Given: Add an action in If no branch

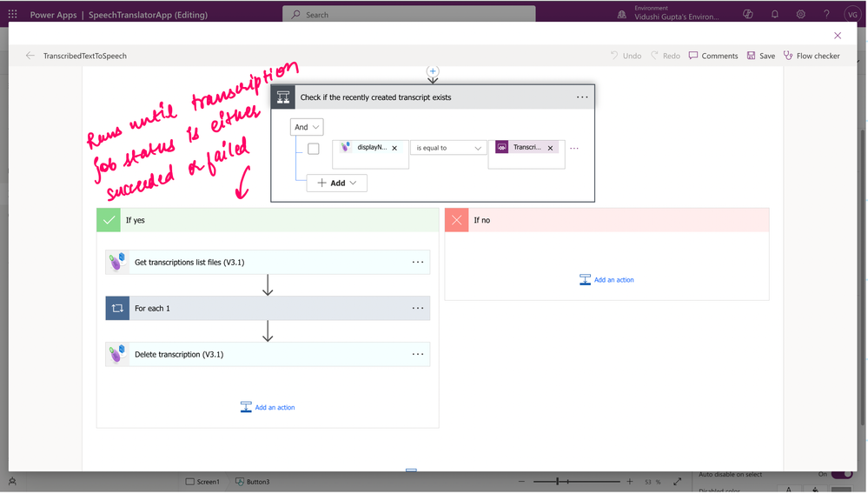Looking at the screenshot, I should coord(606,280).
